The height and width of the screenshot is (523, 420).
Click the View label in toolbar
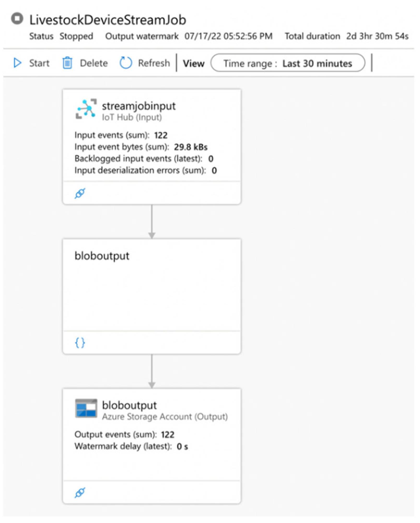pos(194,63)
